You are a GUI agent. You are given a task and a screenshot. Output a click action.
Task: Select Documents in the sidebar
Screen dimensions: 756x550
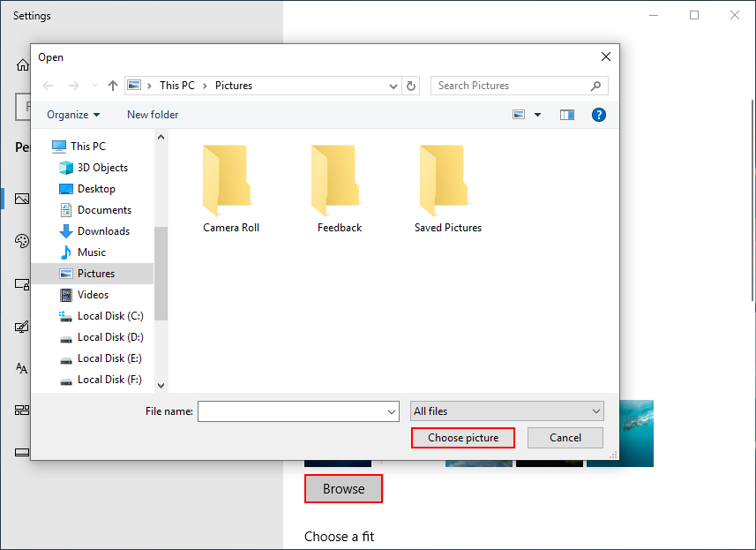point(95,210)
